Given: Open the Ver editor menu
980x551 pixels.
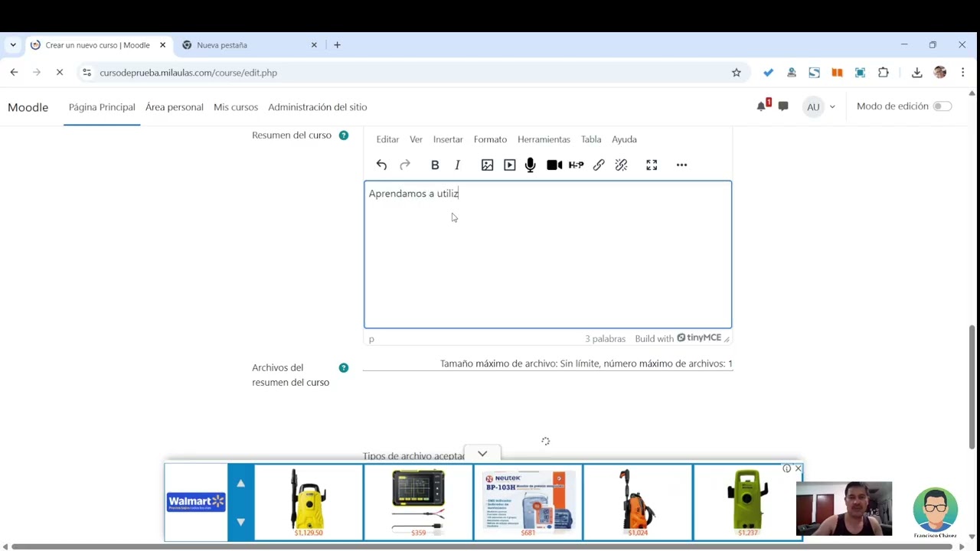Looking at the screenshot, I should (x=416, y=139).
